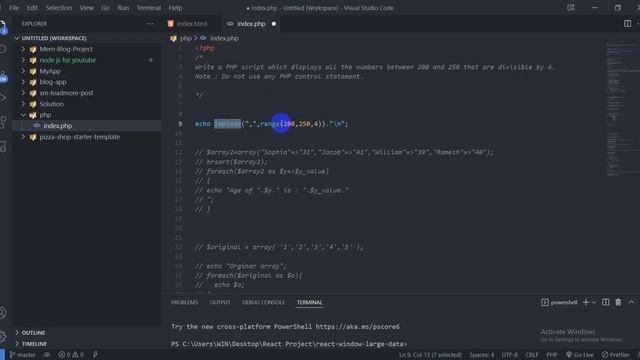The image size is (640, 360).
Task: Open errors and warnings count in status bar
Action: click(71, 355)
